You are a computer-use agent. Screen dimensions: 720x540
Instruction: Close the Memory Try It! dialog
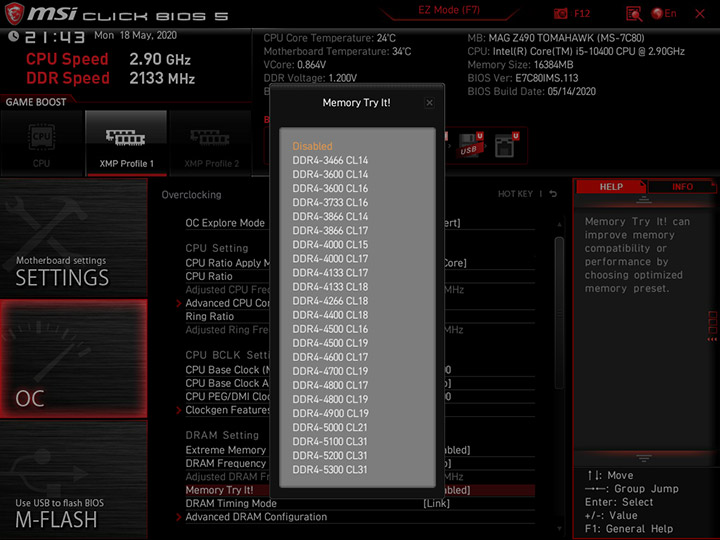pyautogui.click(x=429, y=103)
